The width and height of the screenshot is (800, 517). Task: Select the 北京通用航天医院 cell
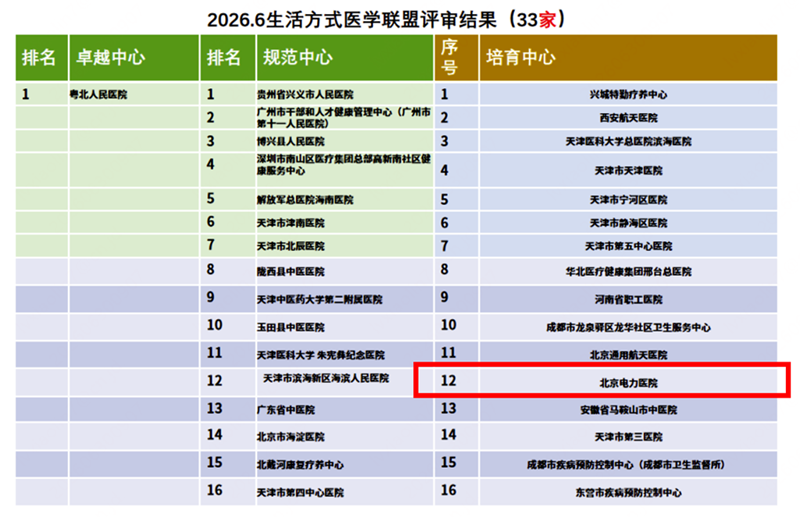click(x=628, y=355)
